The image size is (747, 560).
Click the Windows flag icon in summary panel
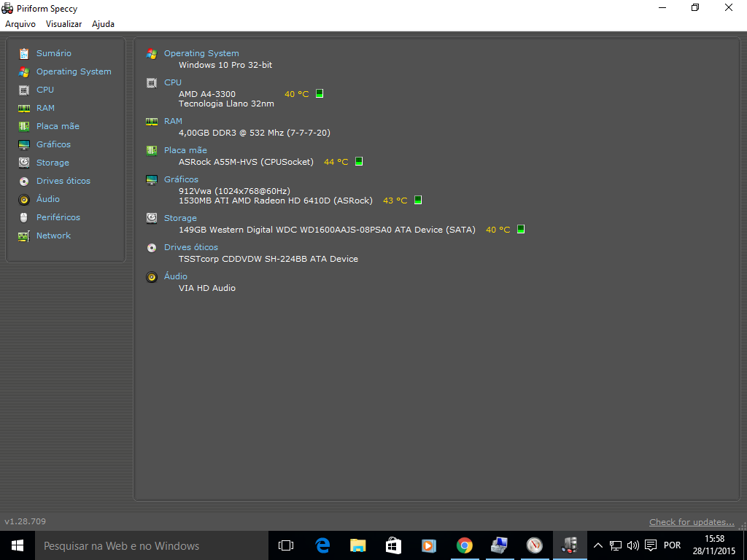tap(152, 54)
